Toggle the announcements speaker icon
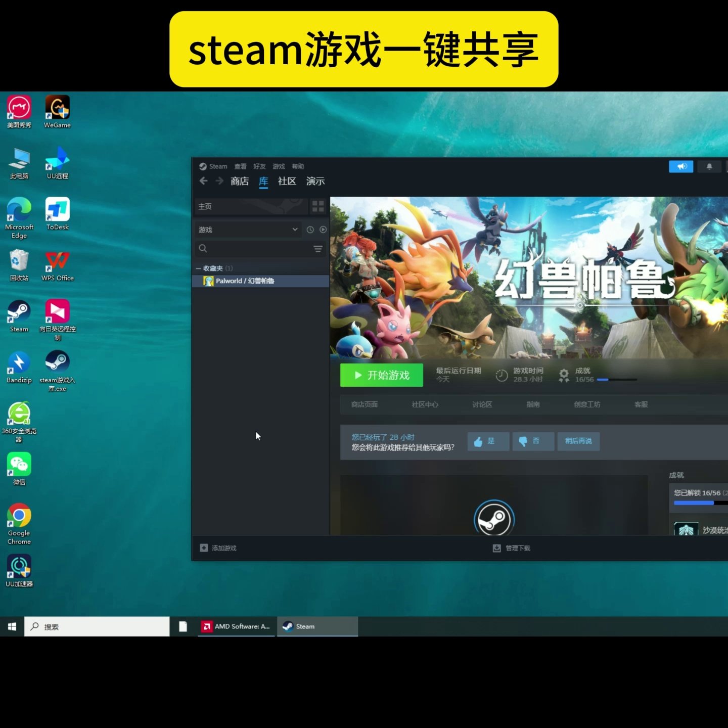728x728 pixels. click(x=681, y=166)
